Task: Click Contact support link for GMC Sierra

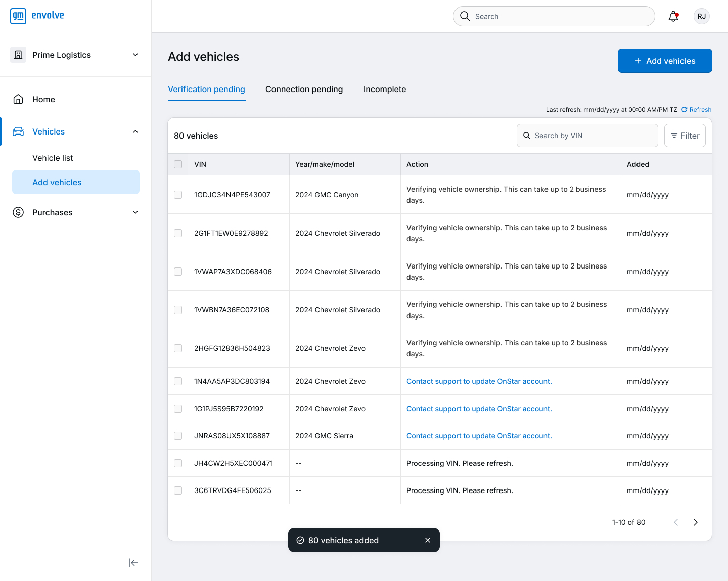Action: click(479, 436)
